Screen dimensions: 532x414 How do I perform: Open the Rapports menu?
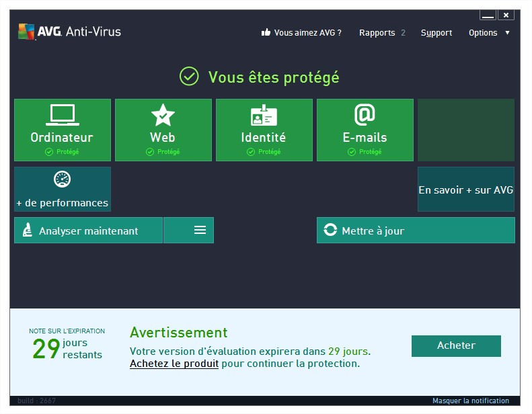pos(377,32)
